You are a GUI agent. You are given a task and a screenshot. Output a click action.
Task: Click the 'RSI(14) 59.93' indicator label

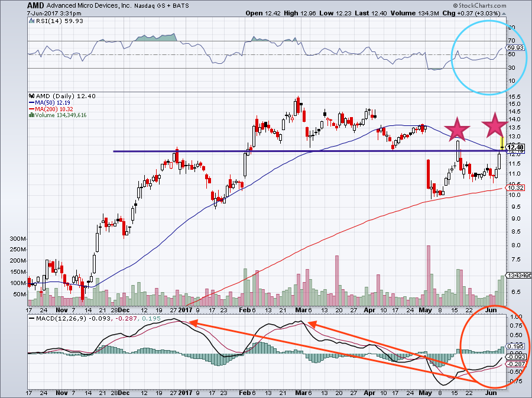click(x=60, y=21)
